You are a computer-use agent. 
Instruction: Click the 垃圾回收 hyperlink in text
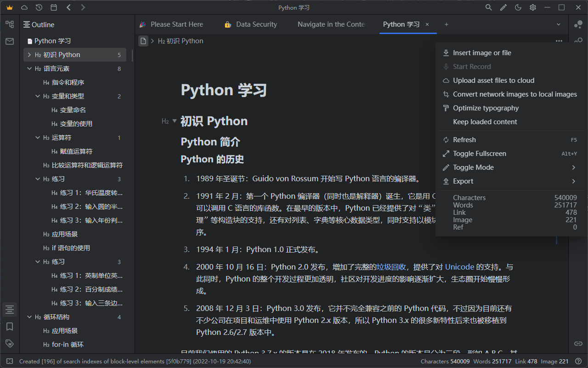point(391,267)
